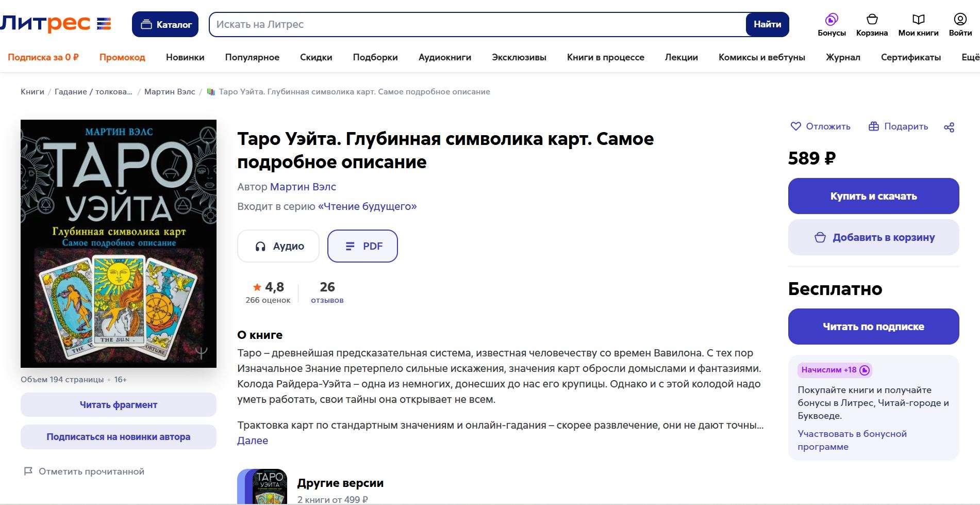The height and width of the screenshot is (505, 980).
Task: Click the bonus coin icon in Начислим +18
Action: click(x=865, y=370)
